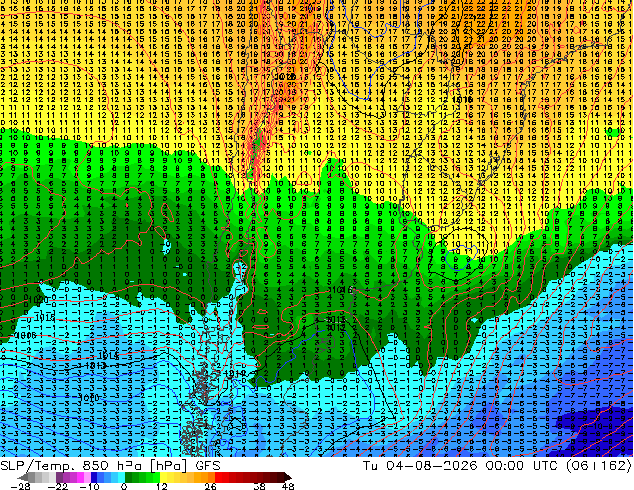Click the '26' legend value

pyautogui.click(x=210, y=486)
